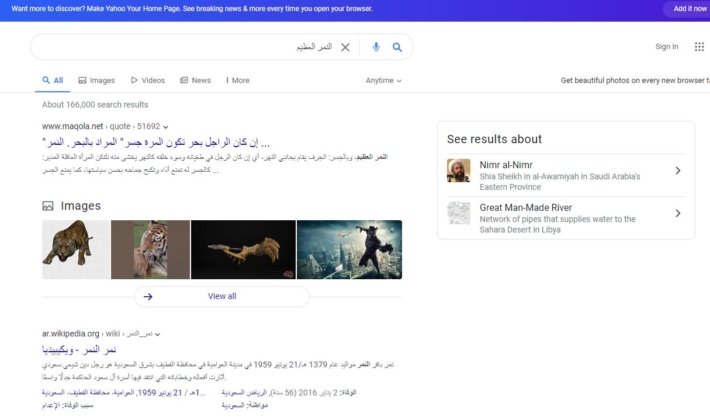Click the Nimr al-Nimr portrait thumbnail
The image size is (710, 420).
pos(459,170)
